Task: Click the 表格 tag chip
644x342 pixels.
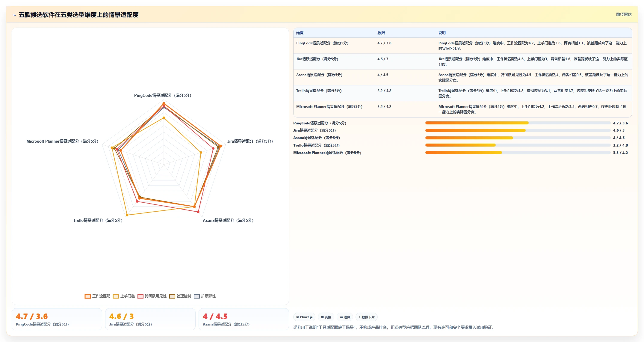Action: [326, 317]
